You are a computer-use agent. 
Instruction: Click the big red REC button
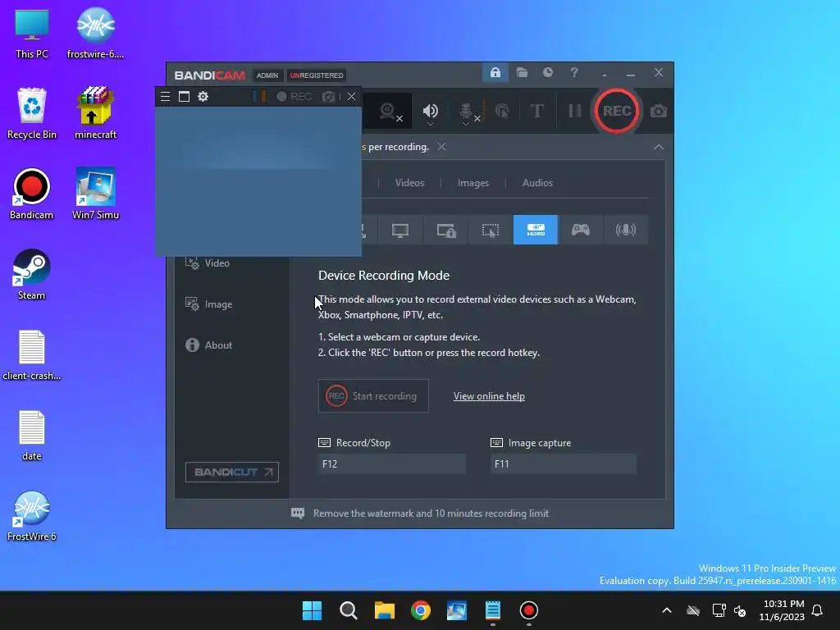coord(617,111)
